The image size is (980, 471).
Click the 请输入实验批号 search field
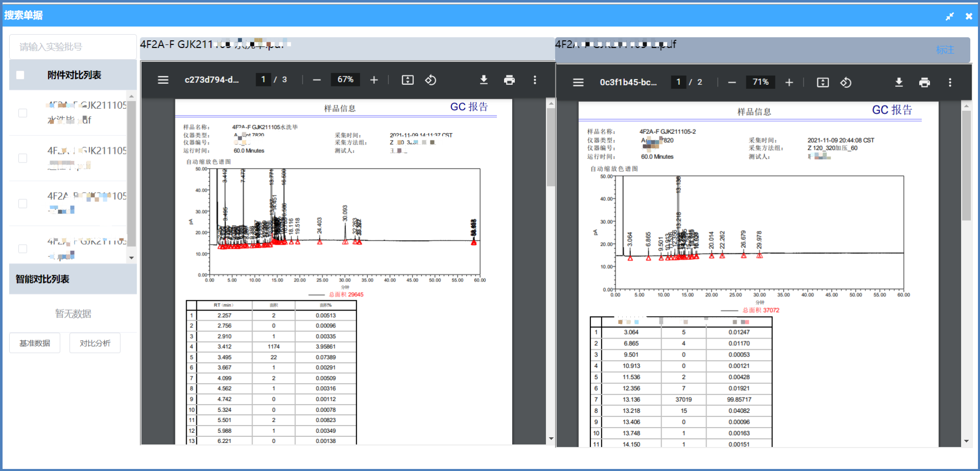73,47
